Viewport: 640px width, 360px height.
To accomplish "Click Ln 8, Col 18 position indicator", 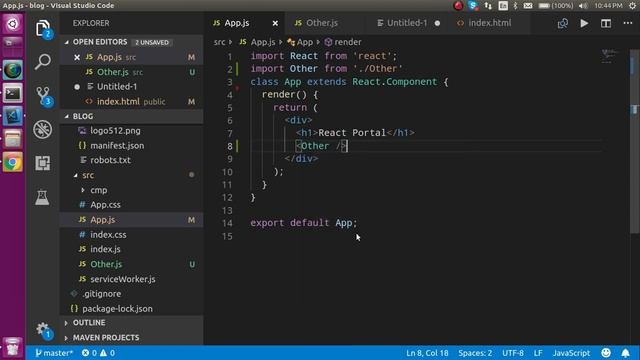I will [x=427, y=353].
